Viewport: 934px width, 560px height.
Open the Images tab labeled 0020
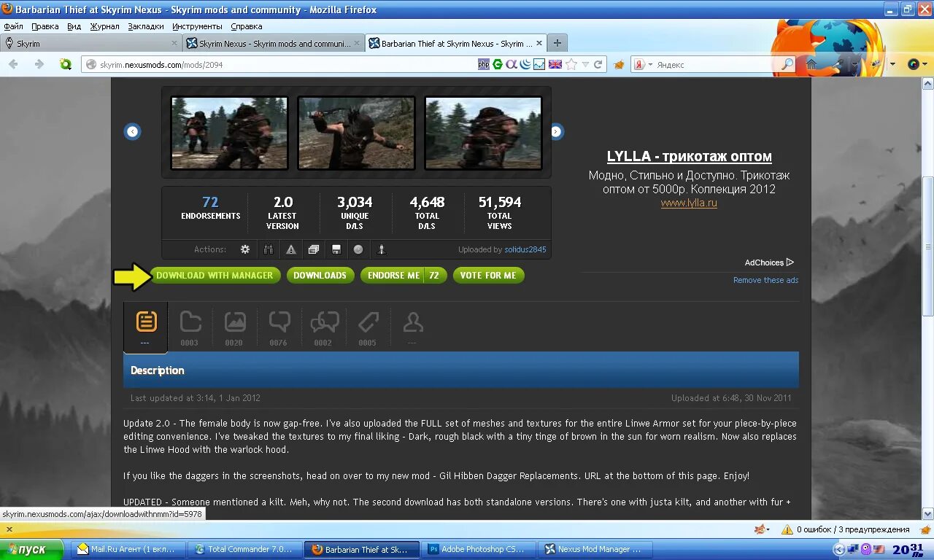tap(235, 327)
